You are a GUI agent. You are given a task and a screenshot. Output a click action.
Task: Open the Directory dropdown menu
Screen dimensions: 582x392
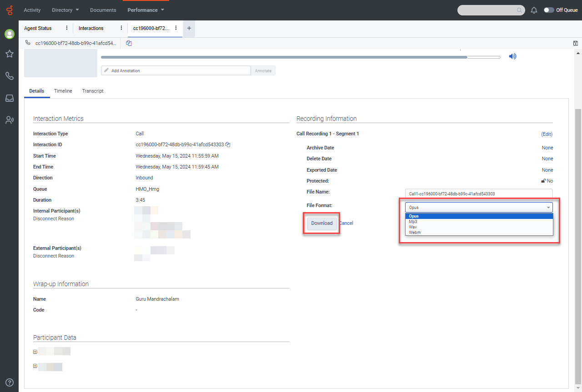tap(65, 10)
